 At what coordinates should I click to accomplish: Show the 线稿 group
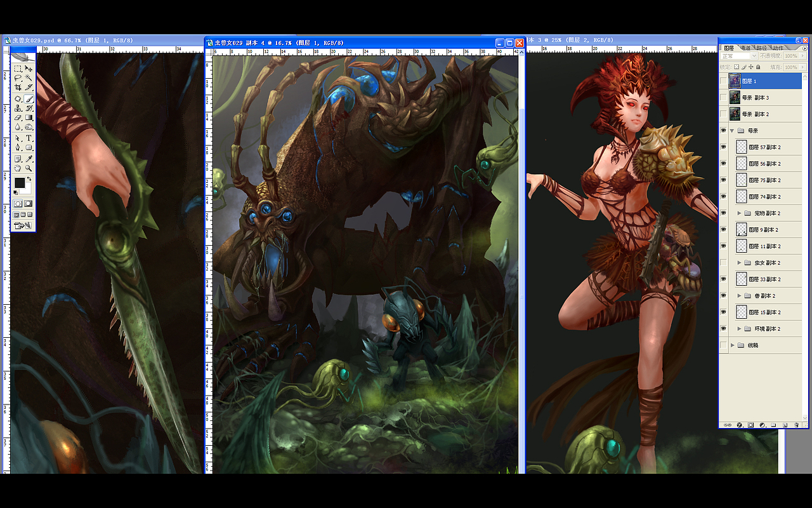724,345
